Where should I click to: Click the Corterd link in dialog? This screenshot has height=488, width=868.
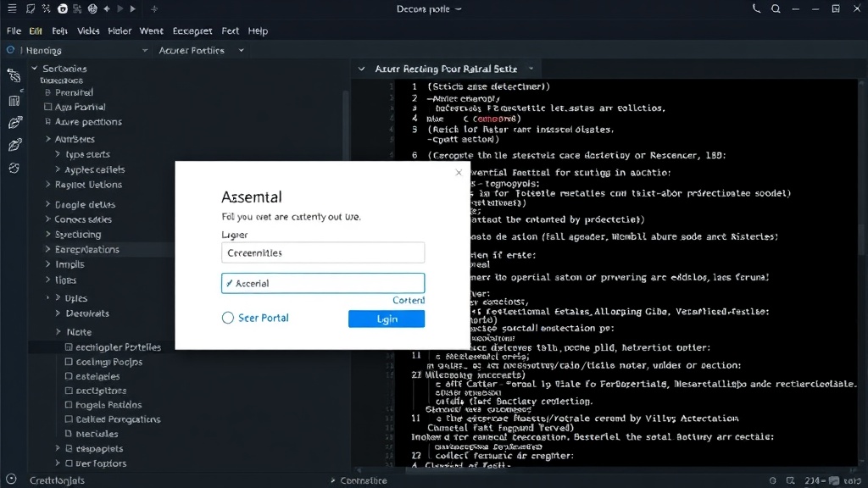tap(409, 300)
